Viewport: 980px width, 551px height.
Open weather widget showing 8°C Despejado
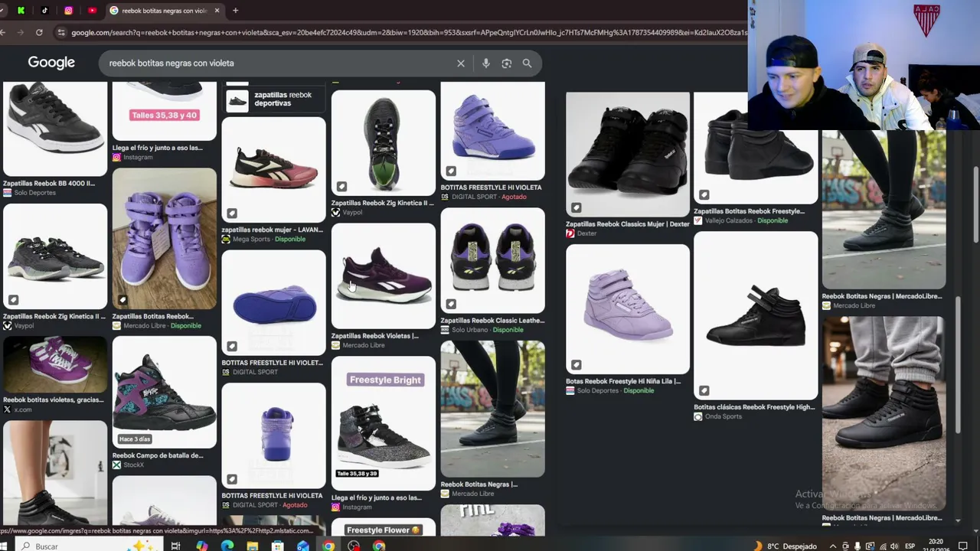click(x=785, y=546)
